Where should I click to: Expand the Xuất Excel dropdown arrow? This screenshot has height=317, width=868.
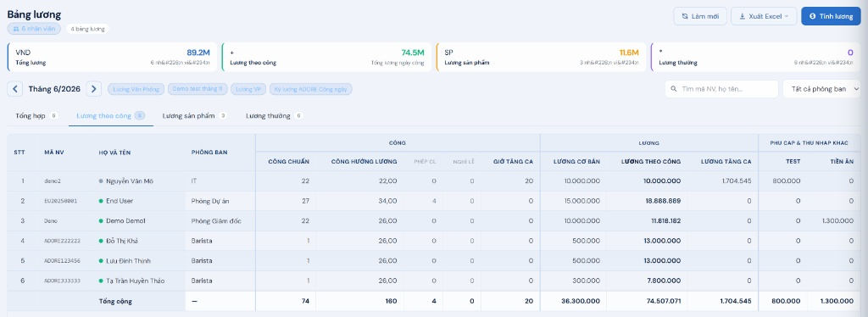coord(786,16)
